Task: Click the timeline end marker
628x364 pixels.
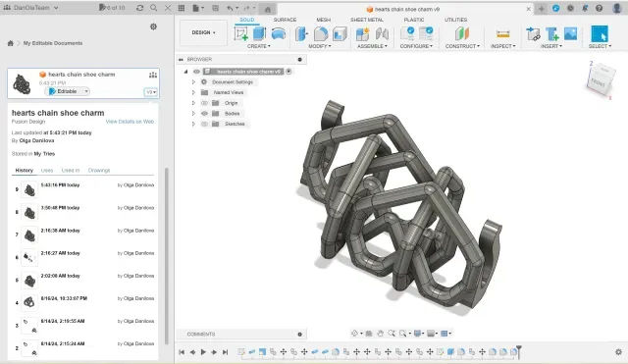Action: pyautogui.click(x=519, y=351)
